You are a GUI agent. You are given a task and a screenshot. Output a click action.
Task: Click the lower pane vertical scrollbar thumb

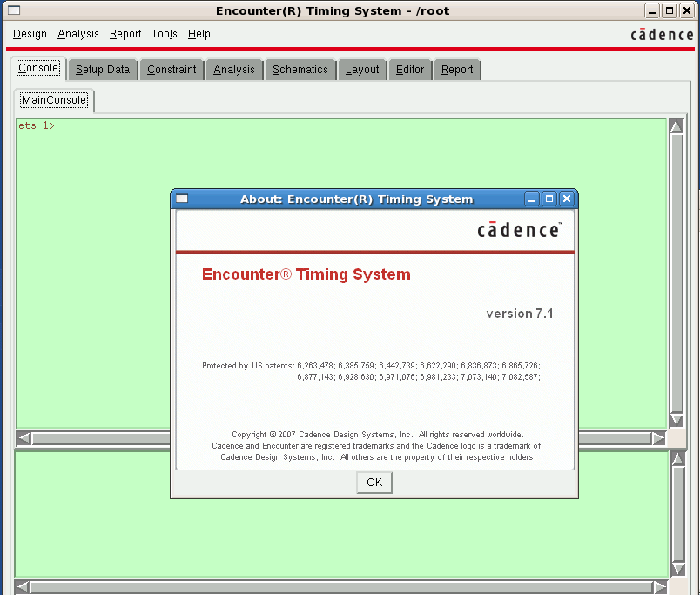tap(678, 514)
